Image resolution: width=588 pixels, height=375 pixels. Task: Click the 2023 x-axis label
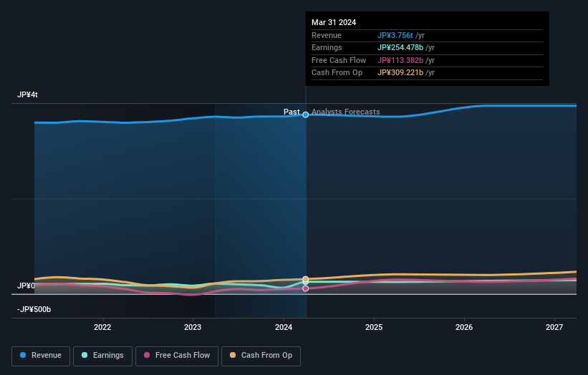pos(193,327)
